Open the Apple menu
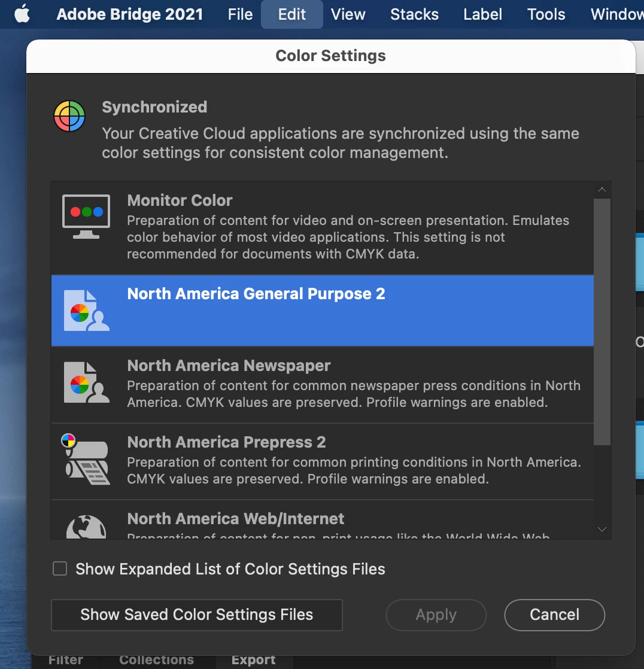This screenshot has width=644, height=669. click(22, 14)
